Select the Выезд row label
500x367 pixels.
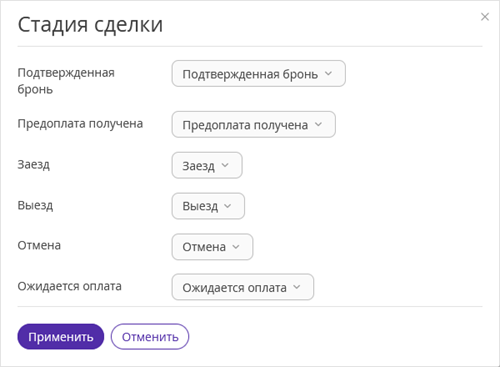35,205
